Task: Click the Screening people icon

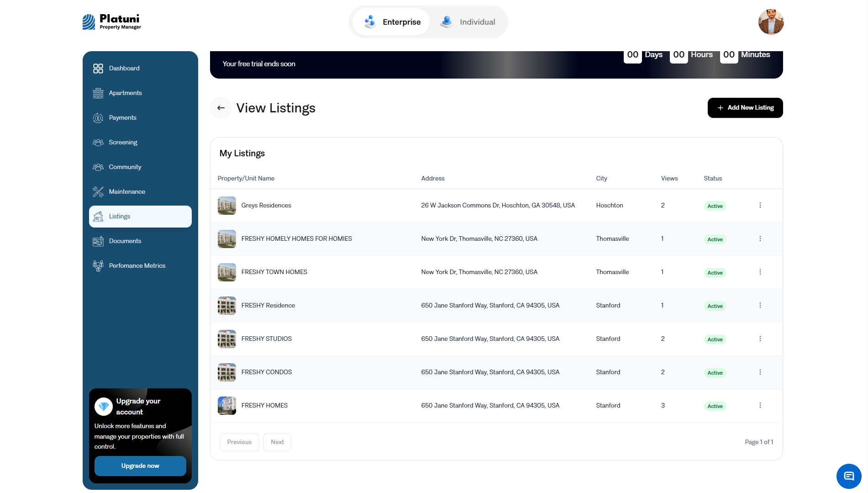Action: 98,143
